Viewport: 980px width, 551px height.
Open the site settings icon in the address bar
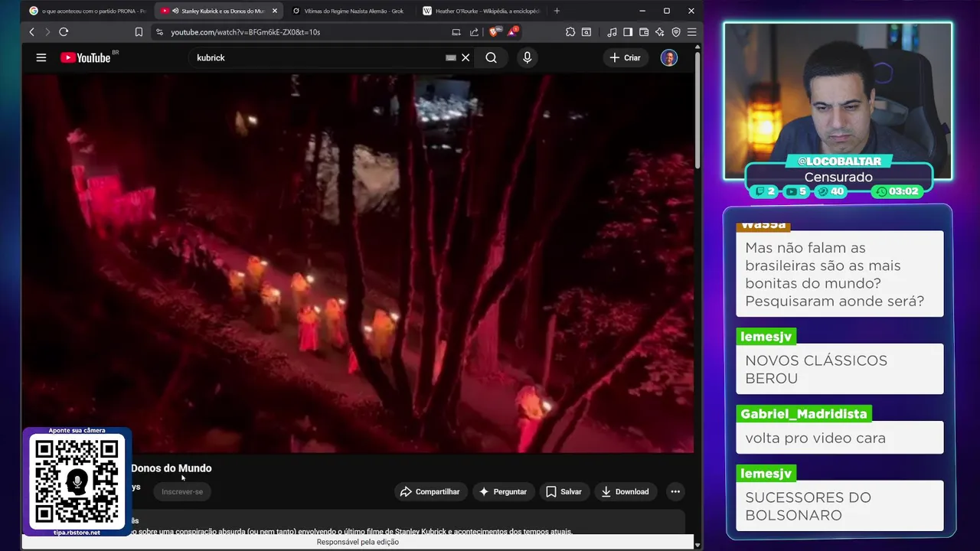click(x=159, y=32)
